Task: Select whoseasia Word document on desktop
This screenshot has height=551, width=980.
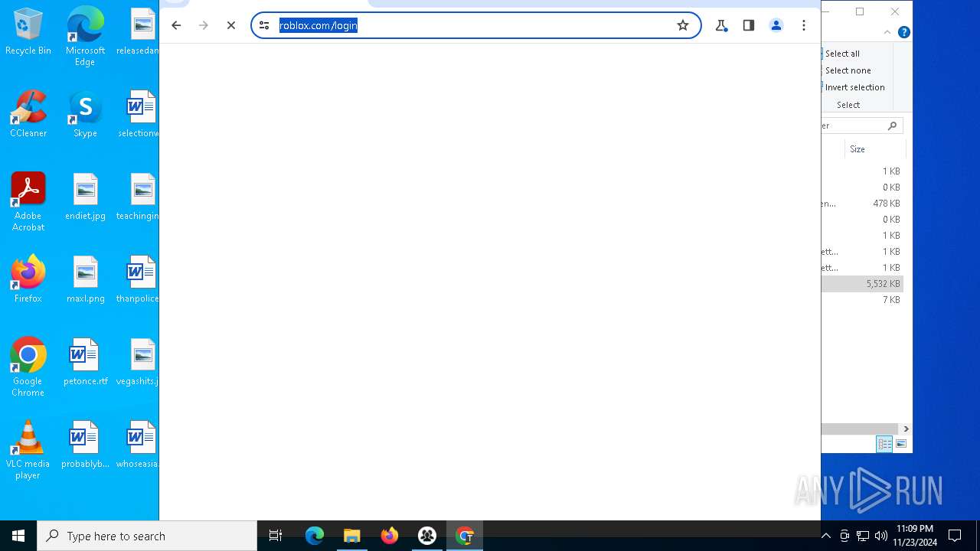Action: pos(139,445)
